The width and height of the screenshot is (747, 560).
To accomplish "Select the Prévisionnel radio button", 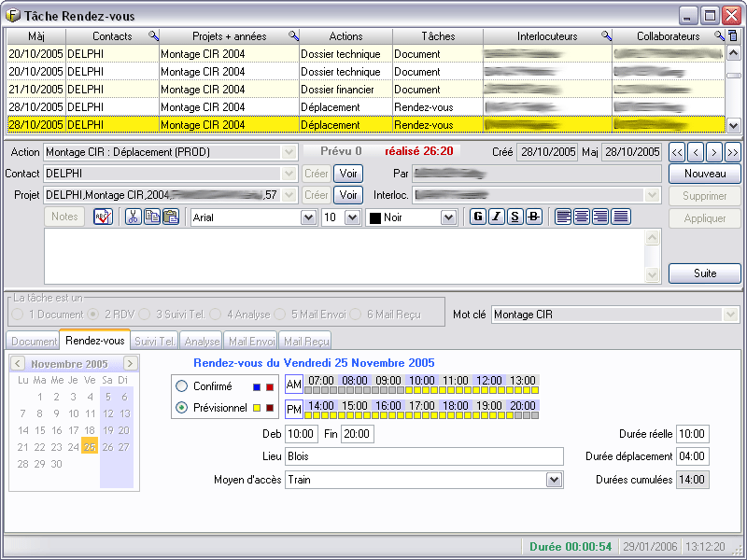I will (181, 408).
